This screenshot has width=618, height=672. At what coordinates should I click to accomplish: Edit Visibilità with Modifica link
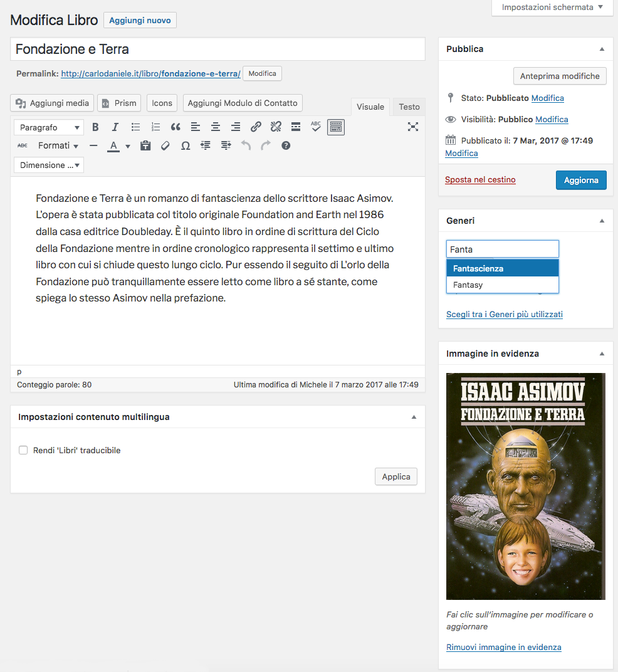pos(552,120)
